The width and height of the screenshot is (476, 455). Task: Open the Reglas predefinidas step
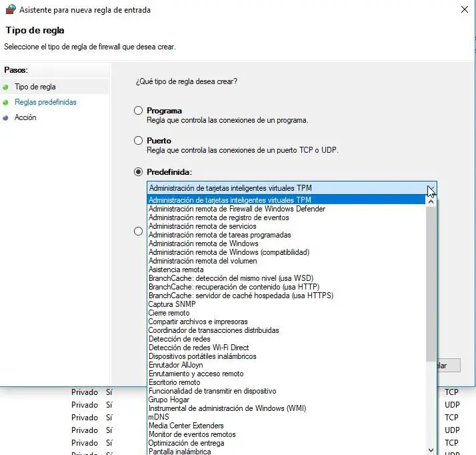(45, 102)
